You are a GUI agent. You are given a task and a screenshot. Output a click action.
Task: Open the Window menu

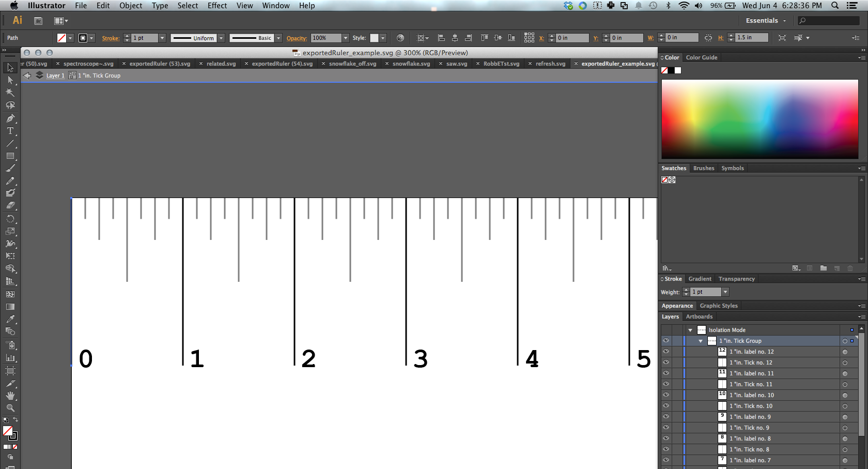(275, 6)
